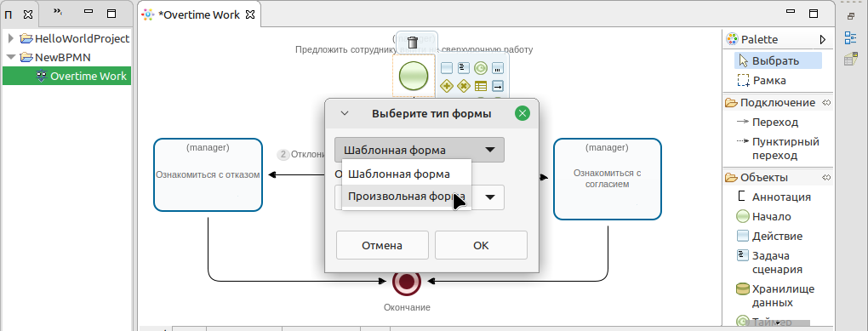Choose Начало object in palette

(764, 216)
